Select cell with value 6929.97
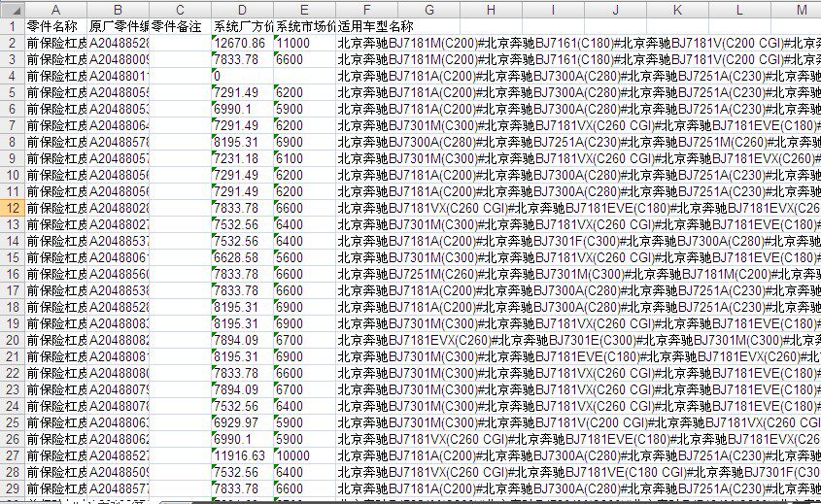 (x=243, y=422)
